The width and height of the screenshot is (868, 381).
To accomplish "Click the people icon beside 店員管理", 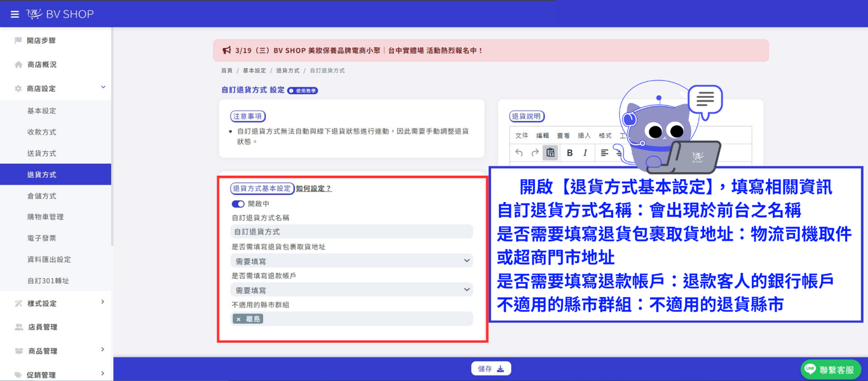I will point(18,327).
